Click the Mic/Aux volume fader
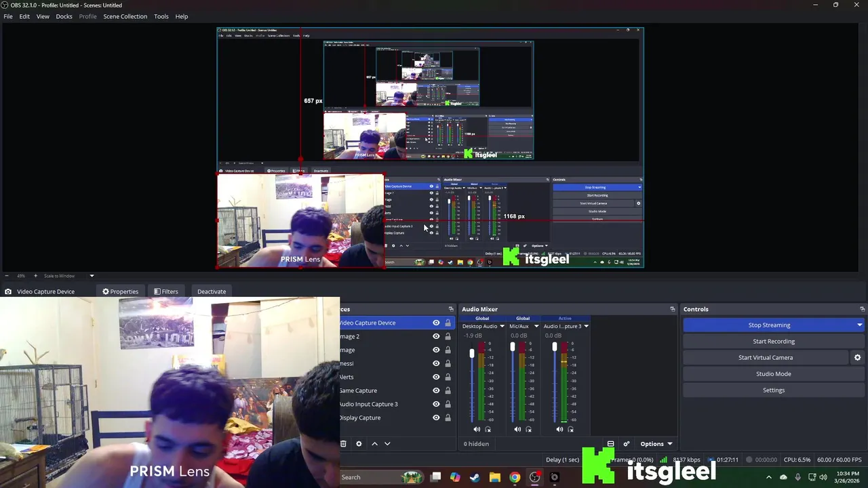The width and height of the screenshot is (868, 488). point(513,347)
